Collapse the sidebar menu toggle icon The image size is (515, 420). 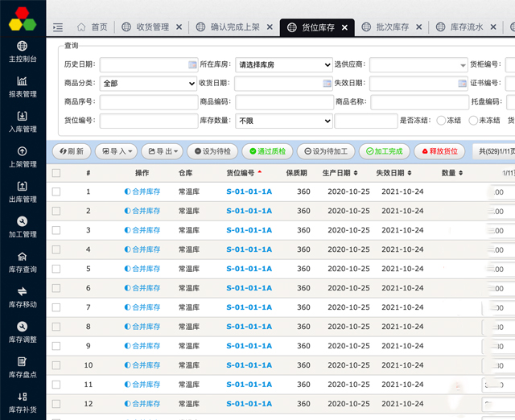pyautogui.click(x=58, y=27)
